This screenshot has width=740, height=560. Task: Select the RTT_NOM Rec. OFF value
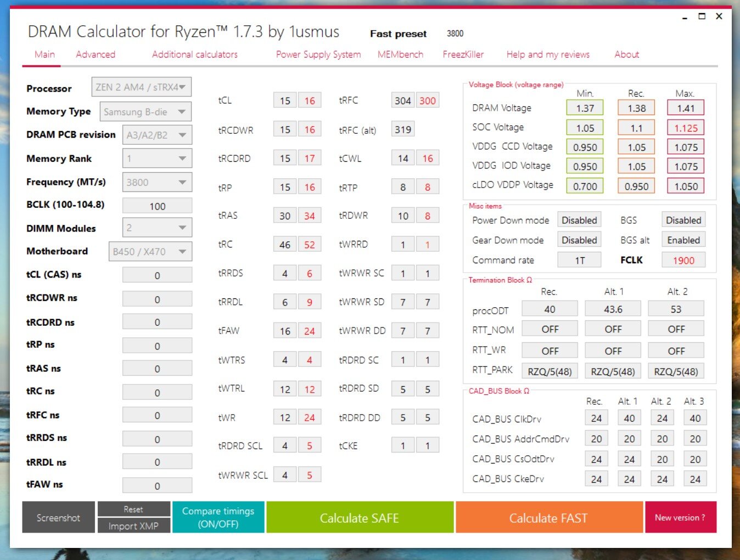(x=550, y=329)
